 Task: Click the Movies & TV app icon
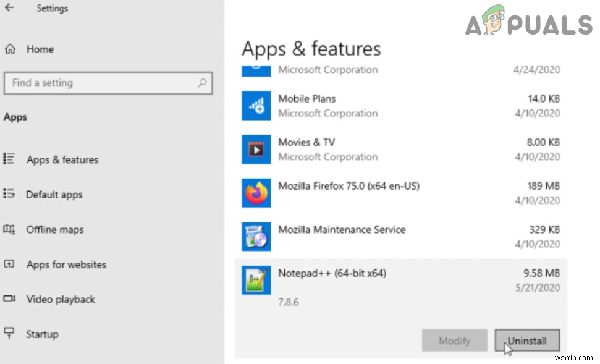click(256, 149)
